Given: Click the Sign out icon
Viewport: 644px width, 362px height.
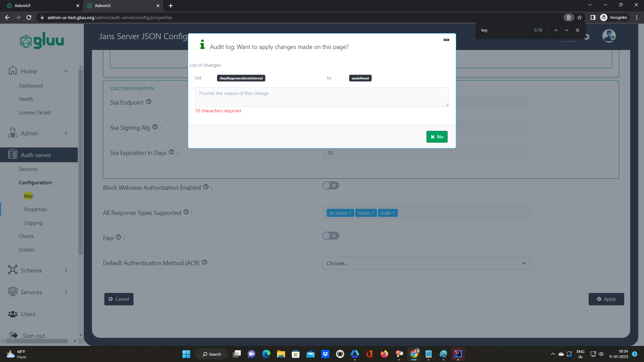Looking at the screenshot, I should tap(13, 335).
